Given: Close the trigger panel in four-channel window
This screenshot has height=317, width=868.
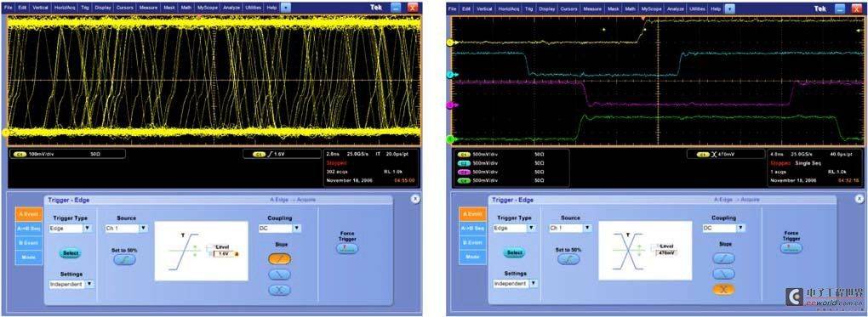Looking at the screenshot, I should (859, 199).
